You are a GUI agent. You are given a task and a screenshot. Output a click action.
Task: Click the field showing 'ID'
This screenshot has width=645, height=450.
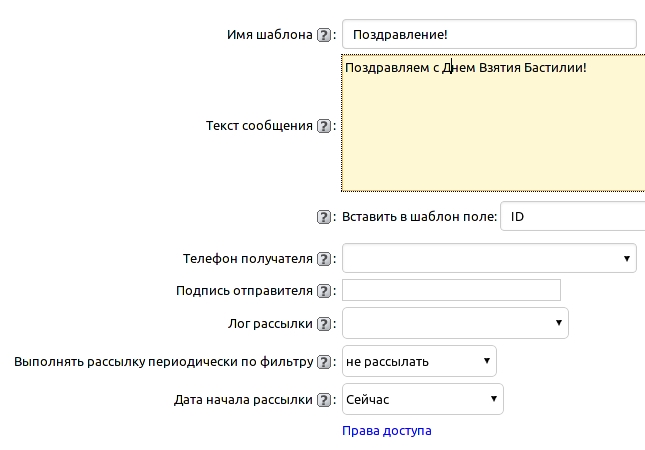click(x=572, y=216)
